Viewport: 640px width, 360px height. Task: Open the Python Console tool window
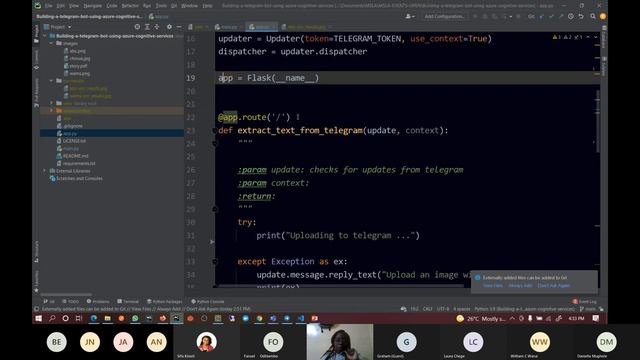point(208,301)
